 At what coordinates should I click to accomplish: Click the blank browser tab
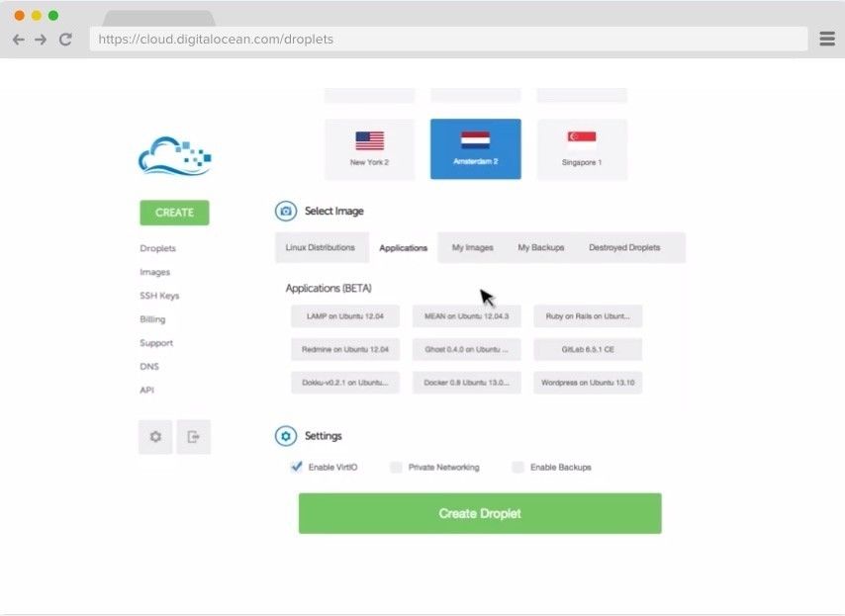pos(159,19)
